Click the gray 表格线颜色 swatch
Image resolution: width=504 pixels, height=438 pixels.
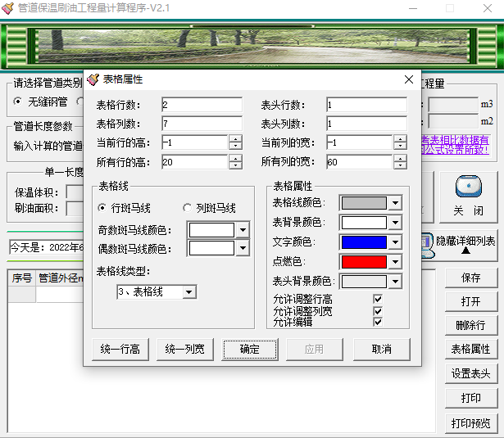click(x=364, y=203)
